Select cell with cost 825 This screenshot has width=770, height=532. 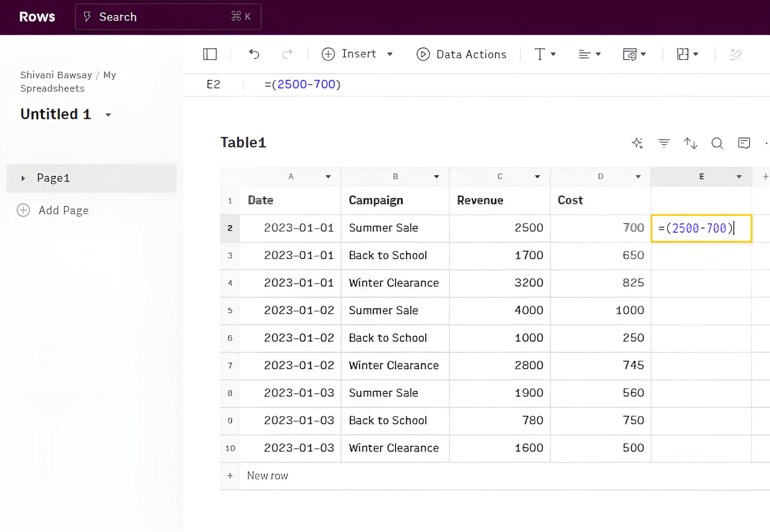[601, 283]
